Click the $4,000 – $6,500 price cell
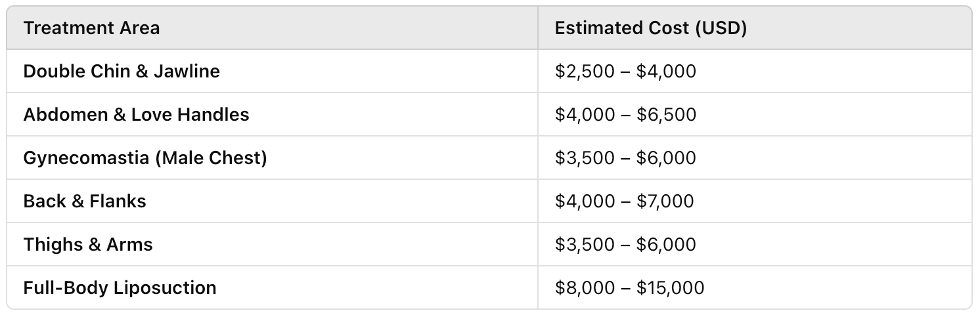Screen dimensions: 980x315 pyautogui.click(x=755, y=114)
